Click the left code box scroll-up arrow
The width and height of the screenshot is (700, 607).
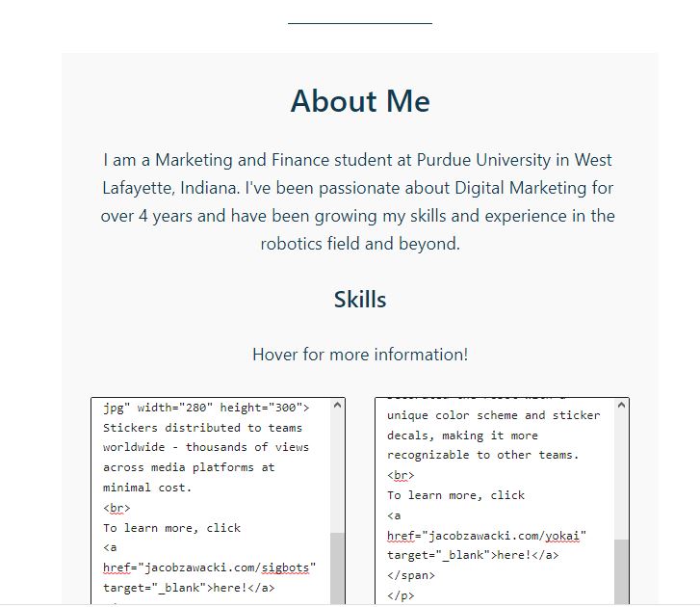(x=337, y=406)
